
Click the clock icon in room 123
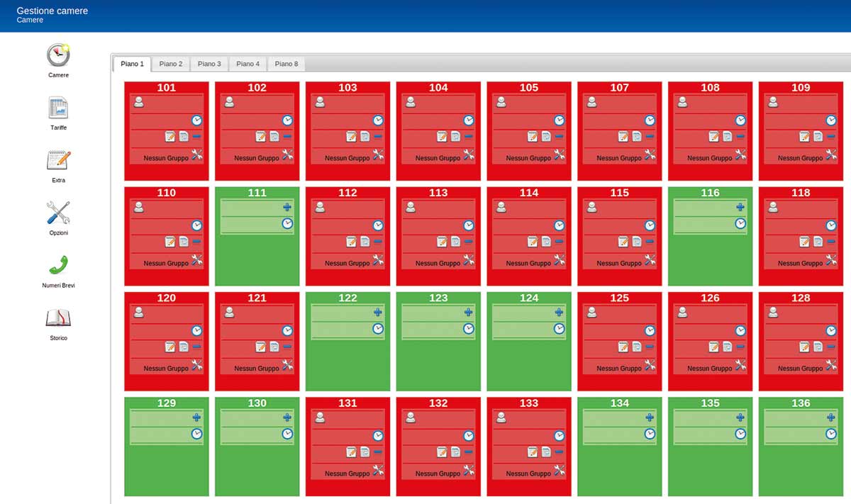point(468,328)
